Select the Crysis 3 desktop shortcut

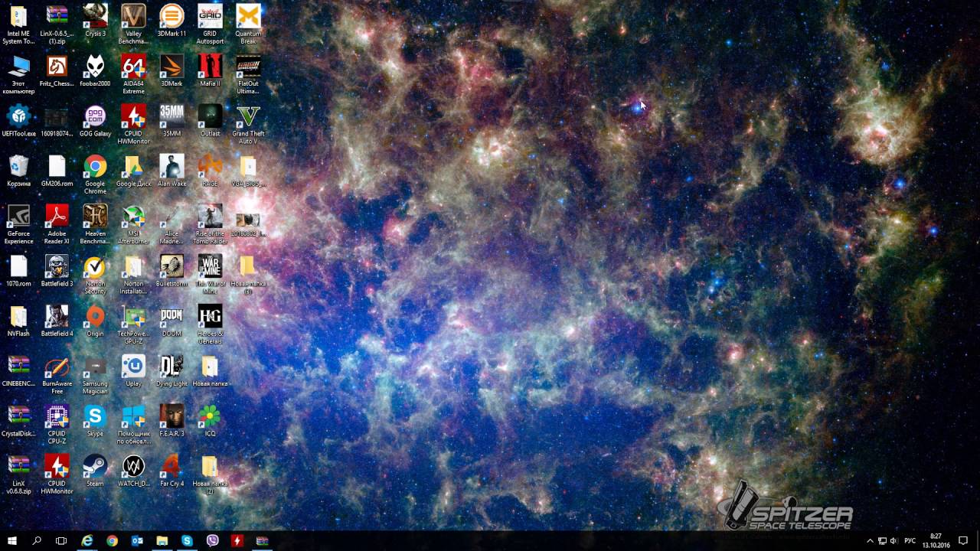point(95,21)
